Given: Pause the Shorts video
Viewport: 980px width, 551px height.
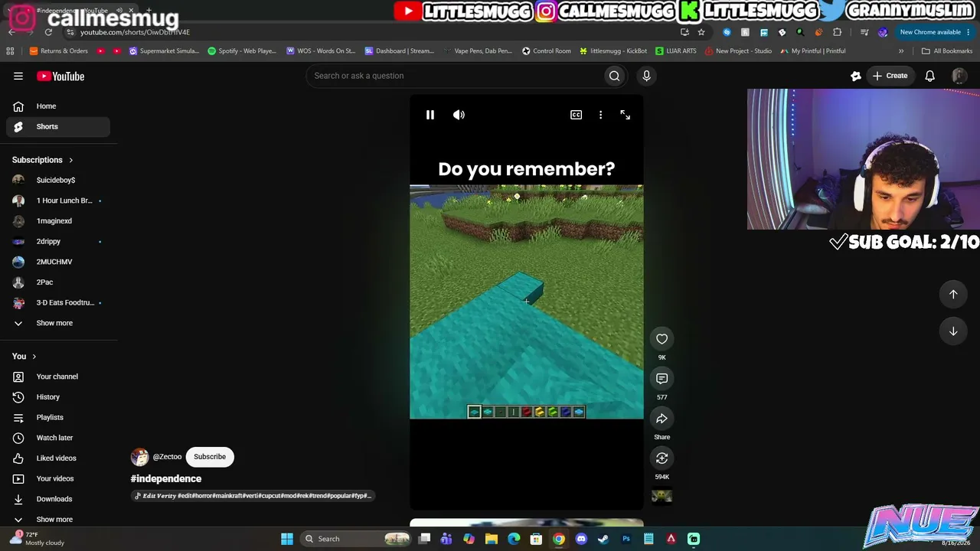Looking at the screenshot, I should tap(430, 115).
